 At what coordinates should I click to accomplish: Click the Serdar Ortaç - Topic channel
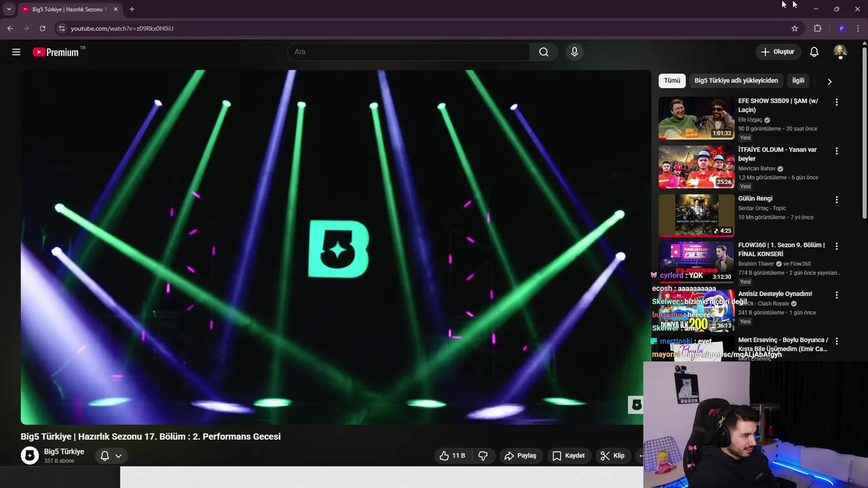[762, 209]
